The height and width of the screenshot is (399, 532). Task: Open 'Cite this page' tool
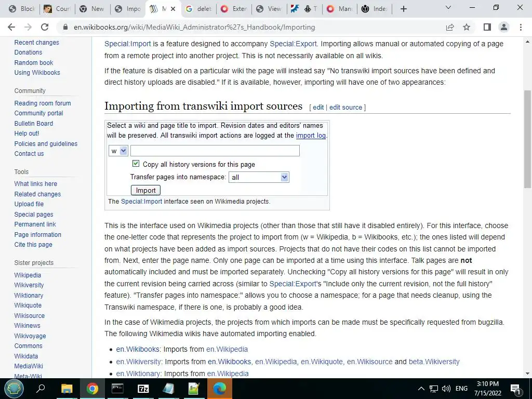tap(33, 245)
